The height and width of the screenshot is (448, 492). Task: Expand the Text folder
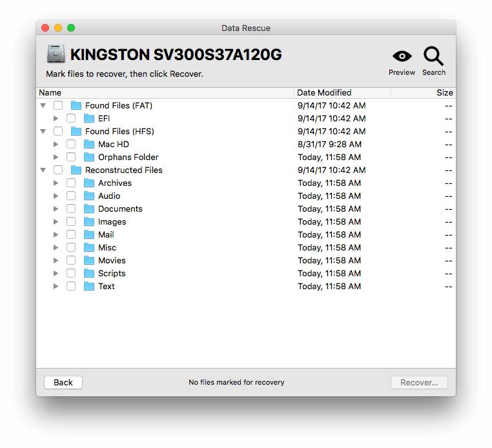[x=56, y=286]
